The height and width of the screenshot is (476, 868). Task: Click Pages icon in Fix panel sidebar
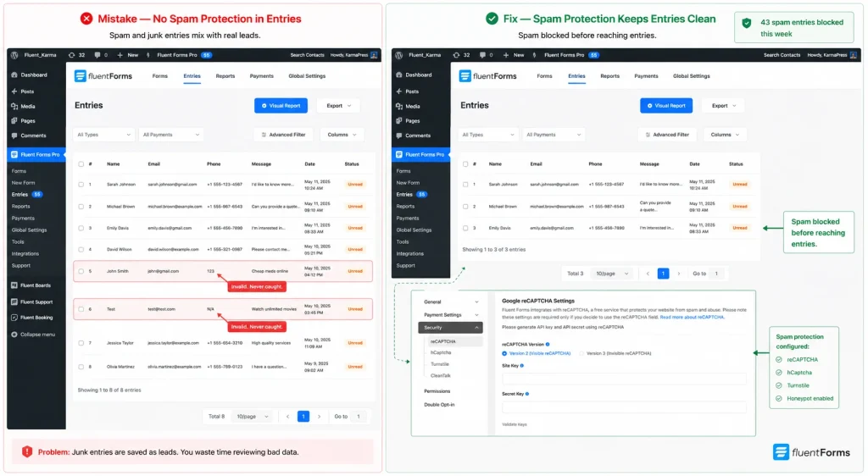pyautogui.click(x=399, y=120)
